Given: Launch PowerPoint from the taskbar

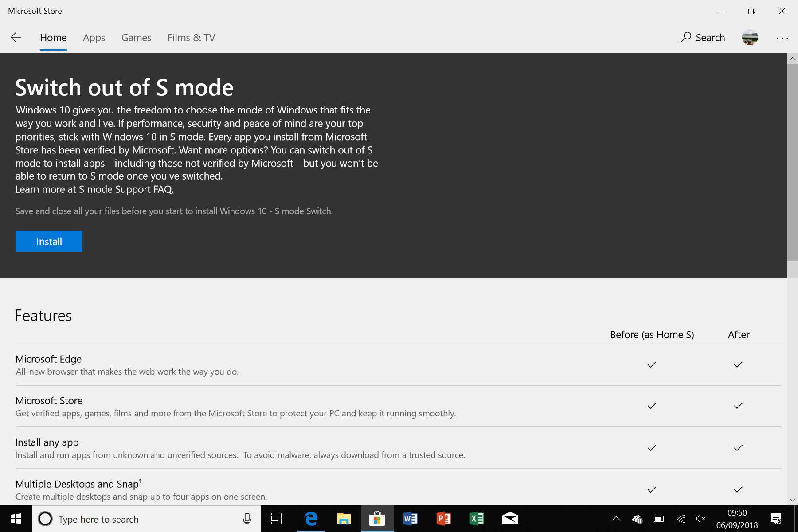Looking at the screenshot, I should click(x=444, y=519).
